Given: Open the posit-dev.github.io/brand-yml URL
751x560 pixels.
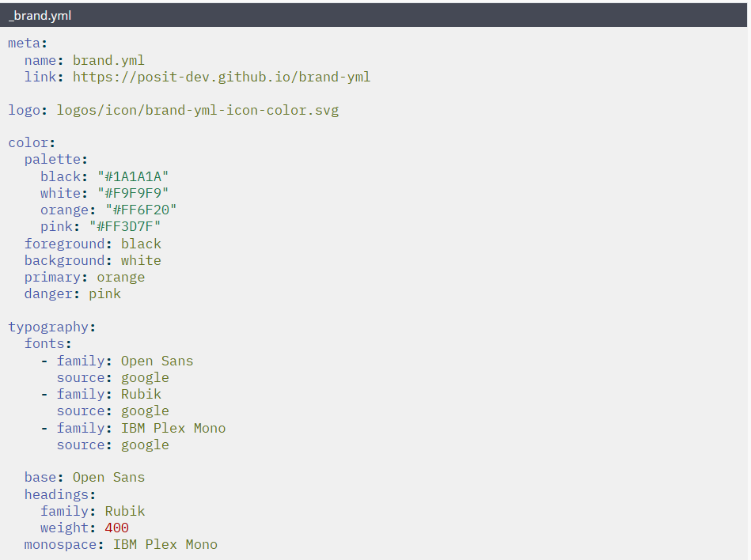Looking at the screenshot, I should (222, 77).
